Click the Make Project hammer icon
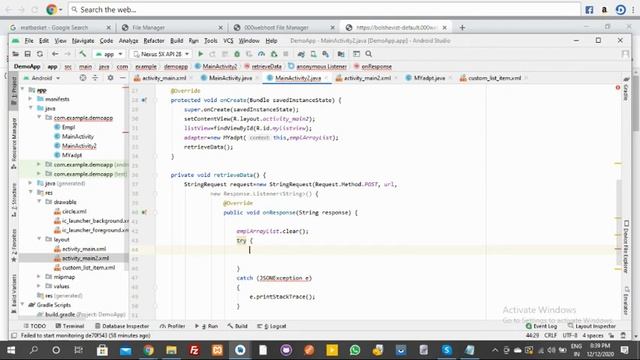The image size is (640, 360). pyautogui.click(x=83, y=54)
